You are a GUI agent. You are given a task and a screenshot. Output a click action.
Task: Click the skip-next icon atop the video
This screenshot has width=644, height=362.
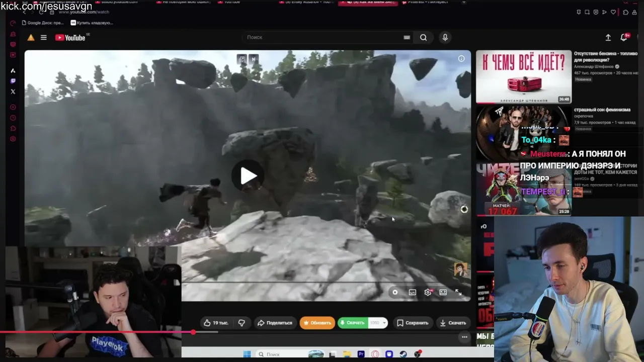(x=254, y=59)
